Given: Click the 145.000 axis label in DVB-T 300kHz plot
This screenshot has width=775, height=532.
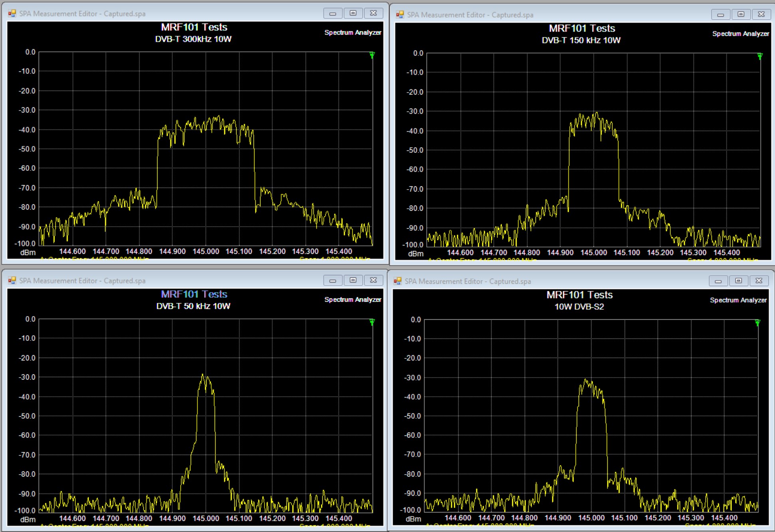Looking at the screenshot, I should [x=206, y=251].
